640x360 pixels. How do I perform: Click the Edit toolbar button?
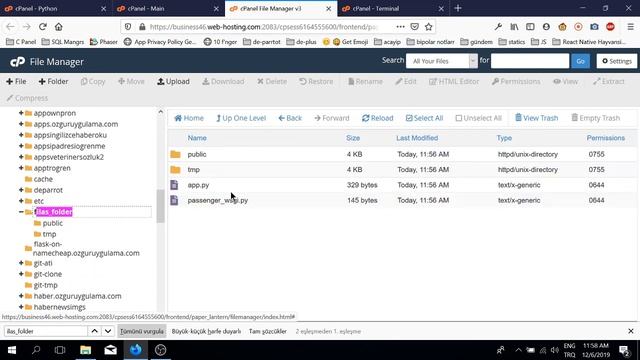[406, 82]
